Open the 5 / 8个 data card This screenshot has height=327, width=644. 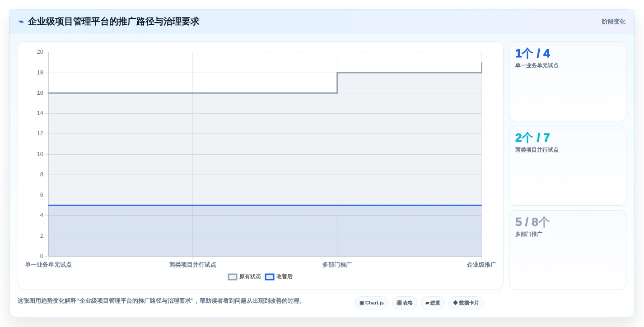(568, 250)
